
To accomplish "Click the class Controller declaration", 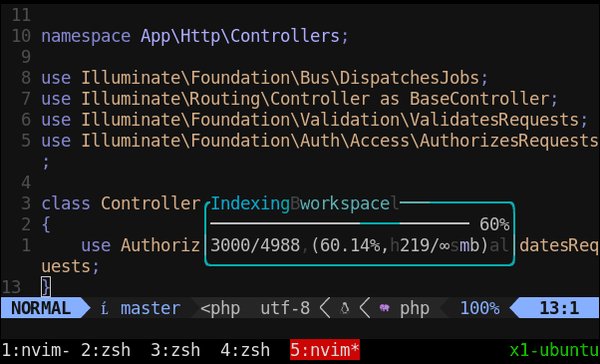I will tap(121, 203).
